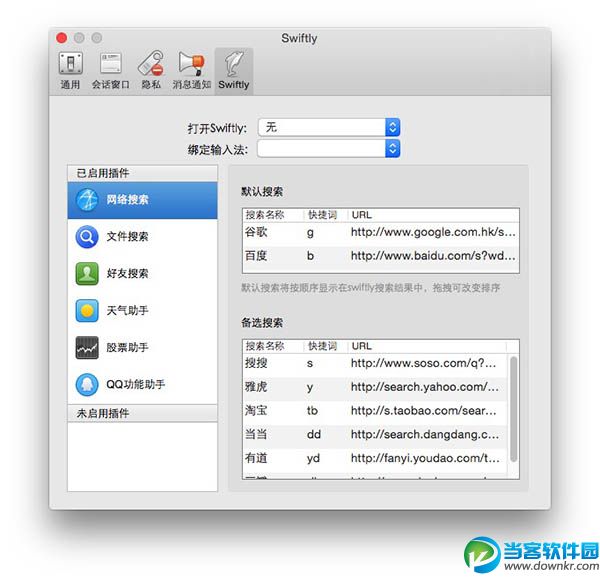Select the 淘宝 search row name
The image size is (600, 580).
pos(256,411)
